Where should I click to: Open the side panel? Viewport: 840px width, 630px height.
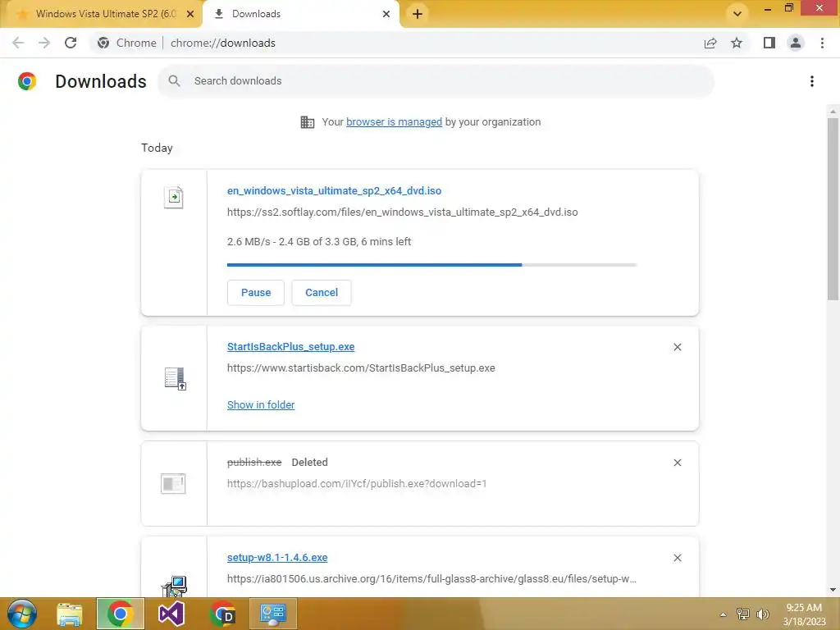pyautogui.click(x=769, y=43)
